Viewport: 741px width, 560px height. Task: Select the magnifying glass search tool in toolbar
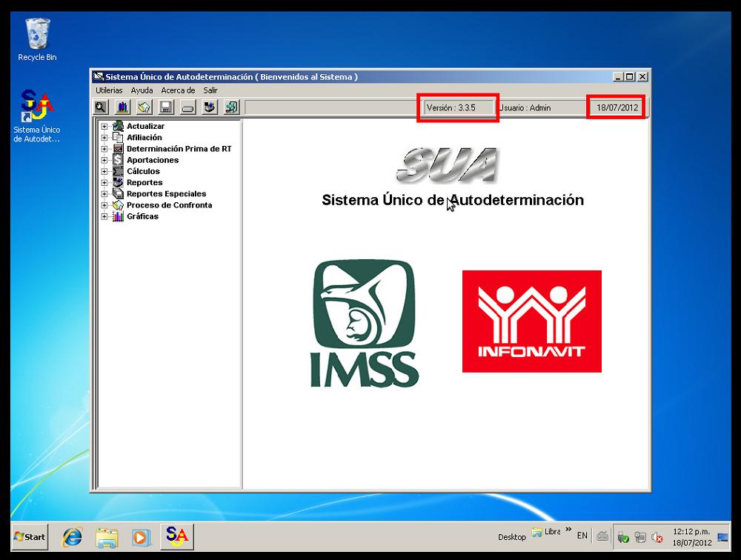[x=99, y=107]
